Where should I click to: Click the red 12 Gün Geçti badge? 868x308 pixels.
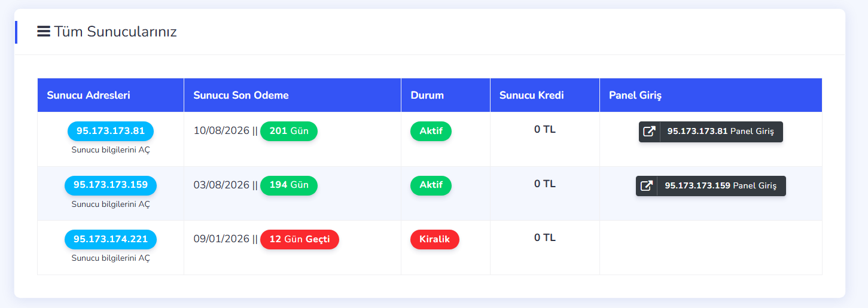point(300,239)
